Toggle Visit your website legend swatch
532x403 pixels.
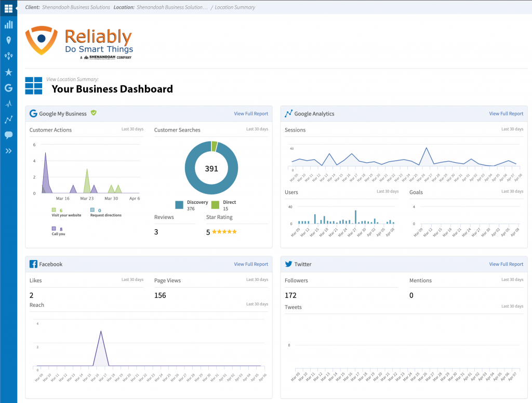(54, 210)
